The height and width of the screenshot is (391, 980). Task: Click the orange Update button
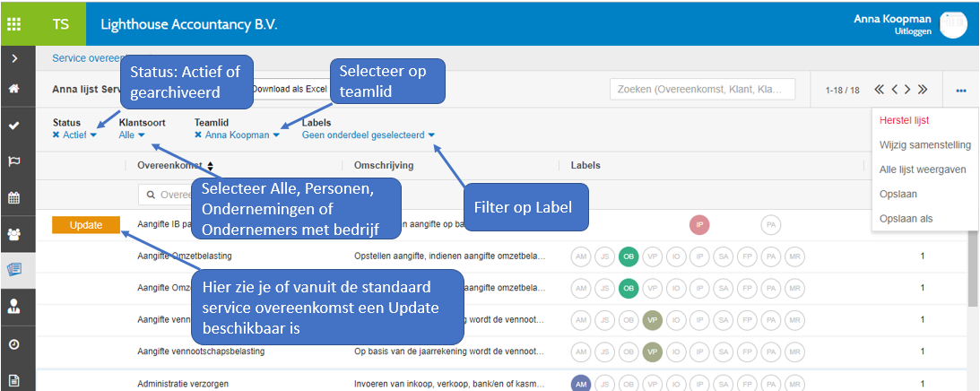pos(85,225)
